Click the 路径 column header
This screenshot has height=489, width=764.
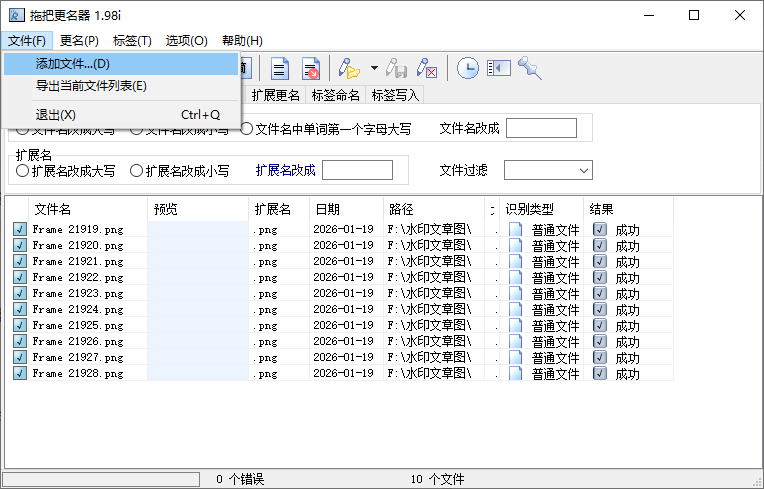434,209
